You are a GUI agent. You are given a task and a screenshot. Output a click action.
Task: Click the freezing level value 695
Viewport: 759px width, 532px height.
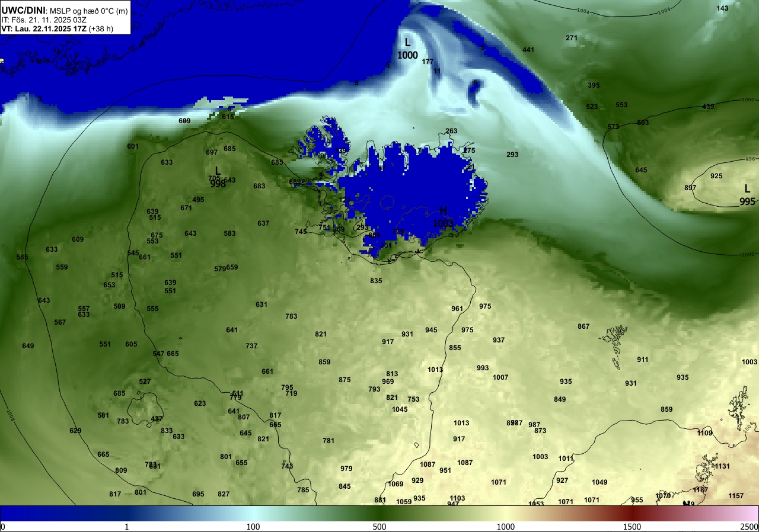pyautogui.click(x=198, y=494)
